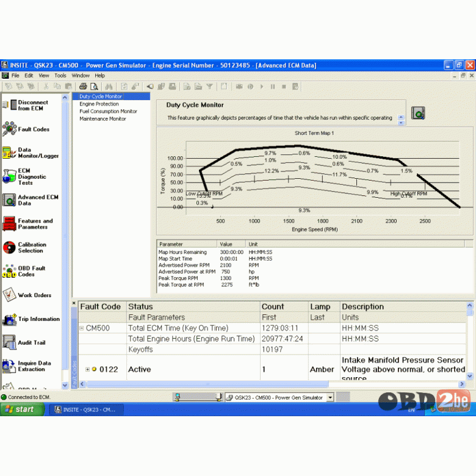This screenshot has height=476, width=476.
Task: Click the Paste toolbar icon
Action: tap(68, 87)
